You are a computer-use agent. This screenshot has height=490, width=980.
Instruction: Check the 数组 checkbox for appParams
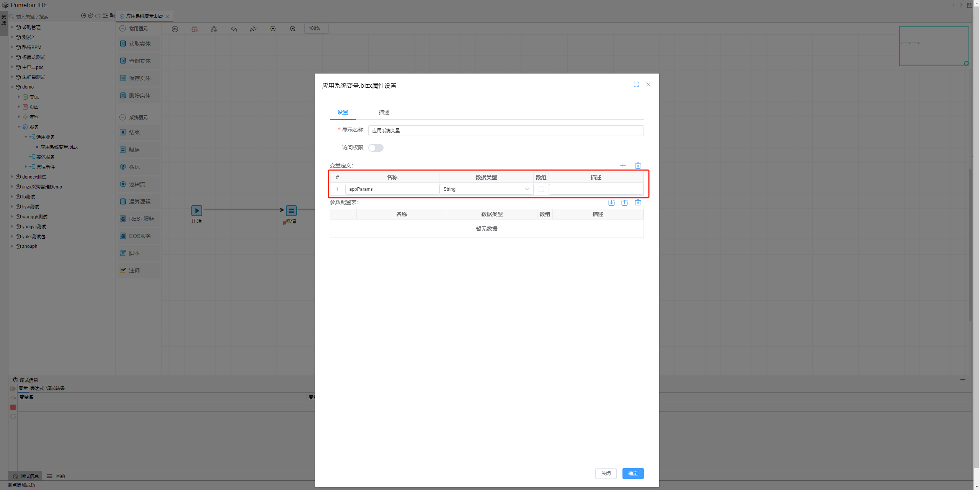click(x=541, y=189)
